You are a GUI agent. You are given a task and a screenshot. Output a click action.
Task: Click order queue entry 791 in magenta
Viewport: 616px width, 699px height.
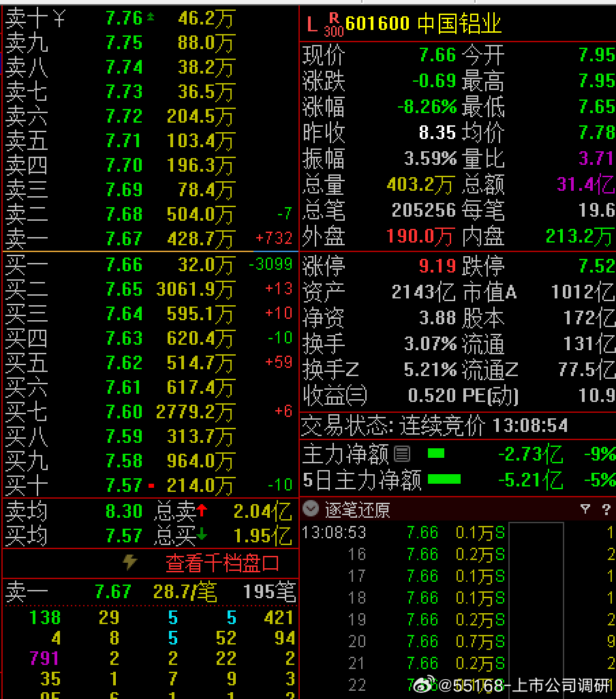44,658
